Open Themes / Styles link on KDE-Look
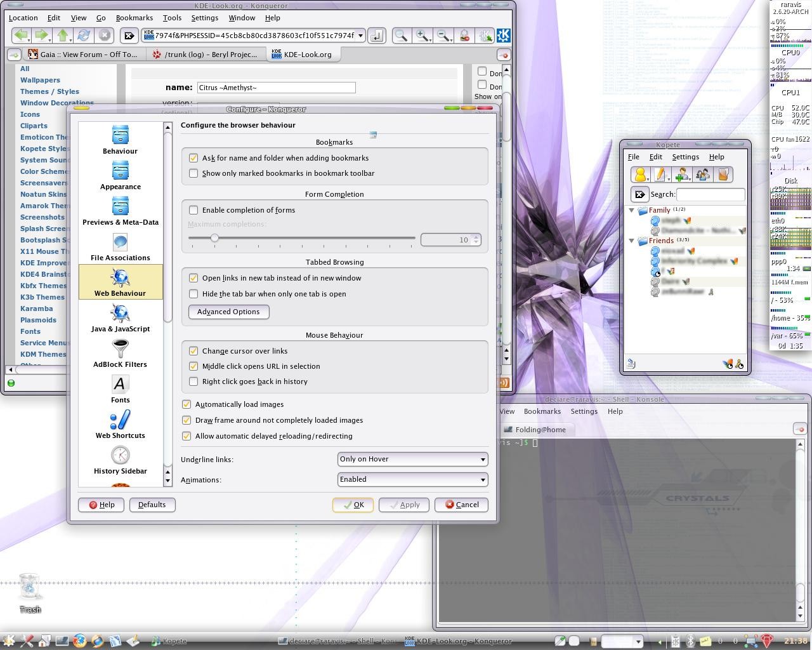Viewport: 812px width, 650px height. [49, 91]
